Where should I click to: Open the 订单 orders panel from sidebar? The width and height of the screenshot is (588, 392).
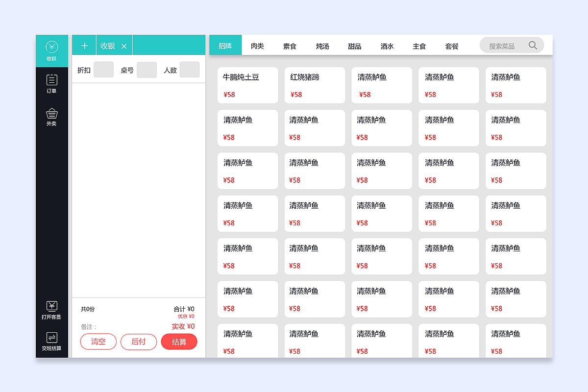click(x=51, y=83)
